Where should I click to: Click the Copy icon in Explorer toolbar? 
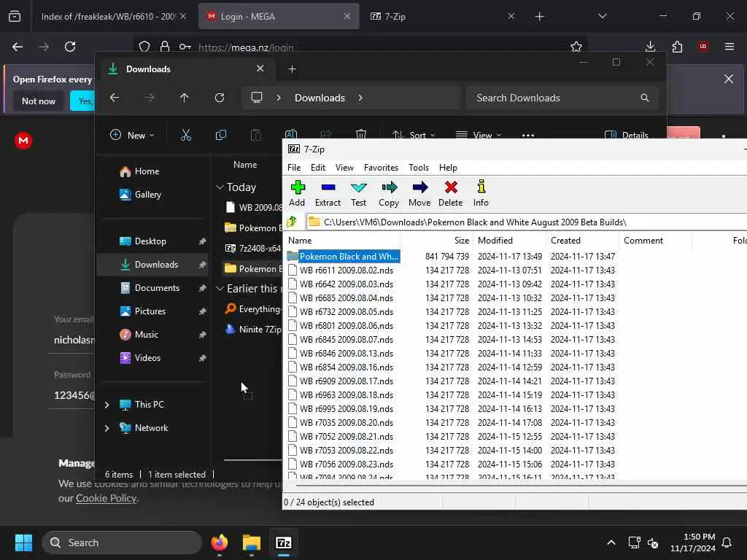pos(220,135)
